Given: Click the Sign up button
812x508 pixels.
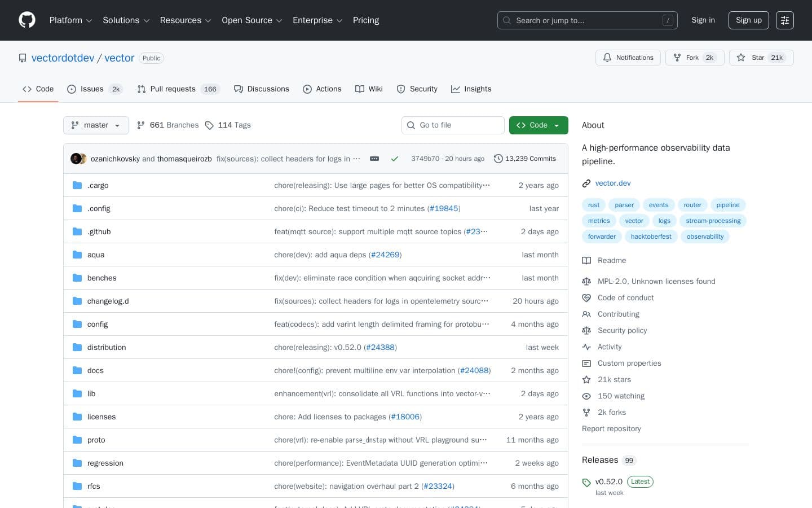Looking at the screenshot, I should coord(748,20).
